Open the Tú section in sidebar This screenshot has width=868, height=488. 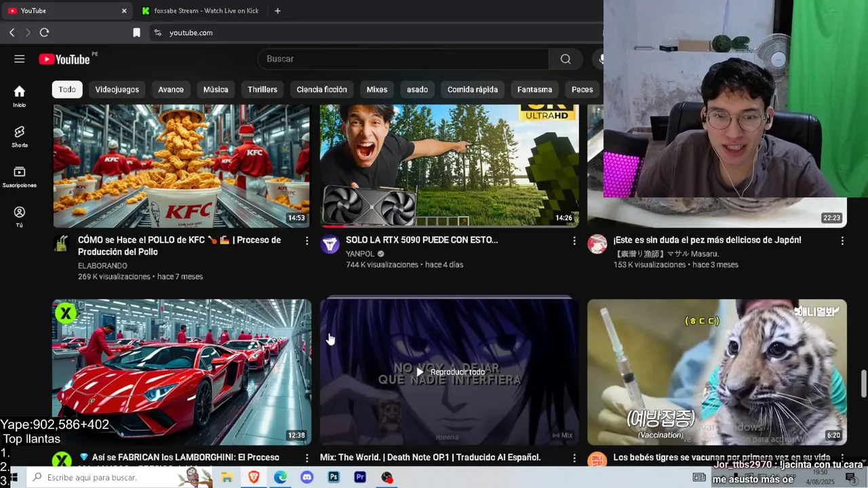coord(19,217)
